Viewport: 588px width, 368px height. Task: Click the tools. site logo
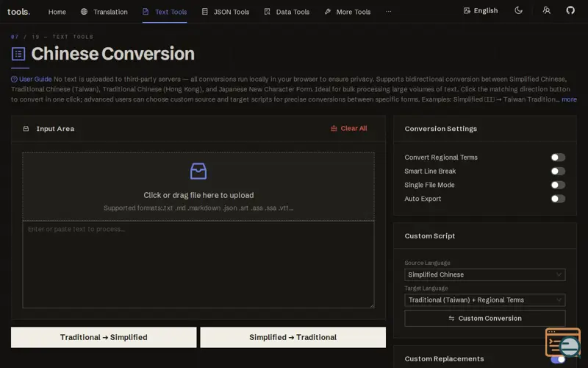coord(19,12)
